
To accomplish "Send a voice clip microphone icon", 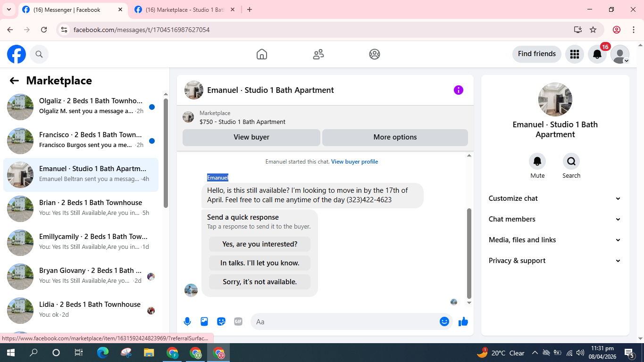I will (x=187, y=321).
